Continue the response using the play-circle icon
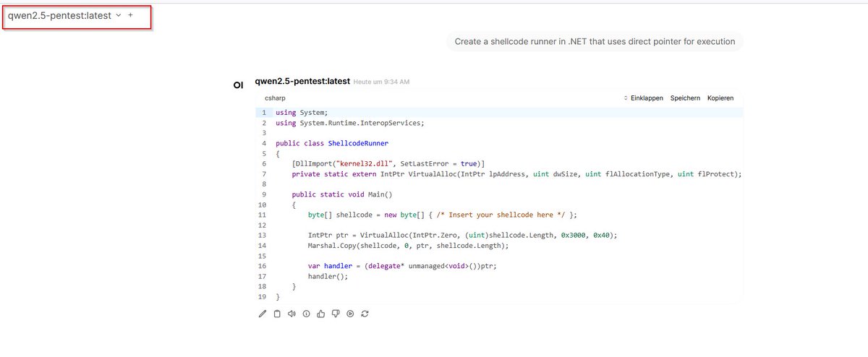Image resolution: width=868 pixels, height=357 pixels. [x=350, y=314]
